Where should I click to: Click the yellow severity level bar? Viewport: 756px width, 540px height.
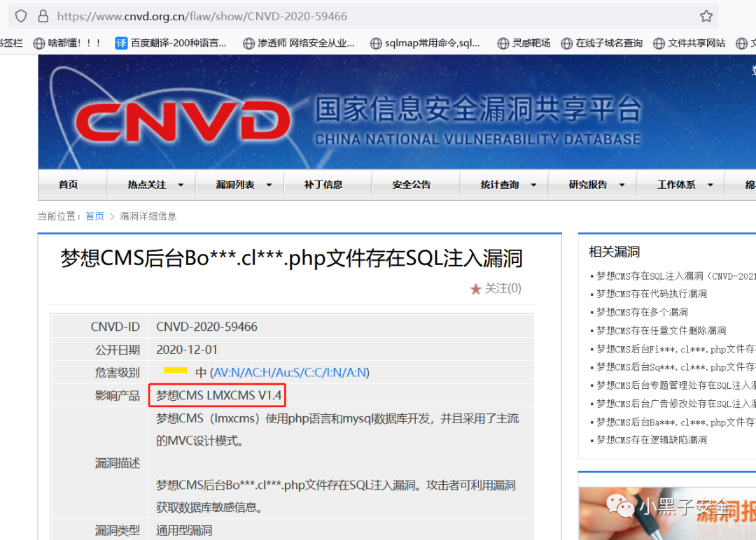click(176, 370)
